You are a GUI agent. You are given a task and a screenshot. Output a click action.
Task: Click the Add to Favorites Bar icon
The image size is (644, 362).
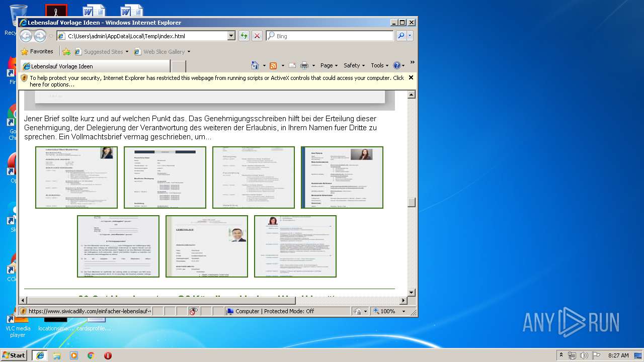(66, 51)
